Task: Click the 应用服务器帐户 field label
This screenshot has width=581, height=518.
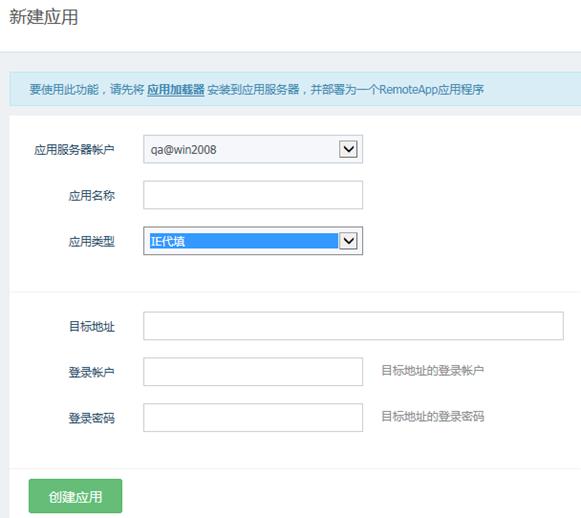Action: pyautogui.click(x=74, y=150)
